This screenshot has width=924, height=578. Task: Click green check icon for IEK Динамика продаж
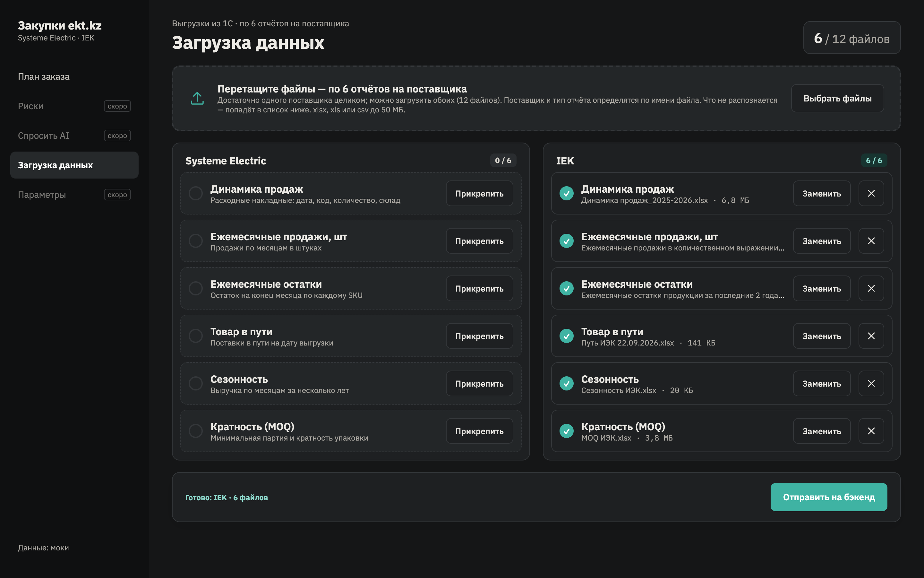point(566,193)
